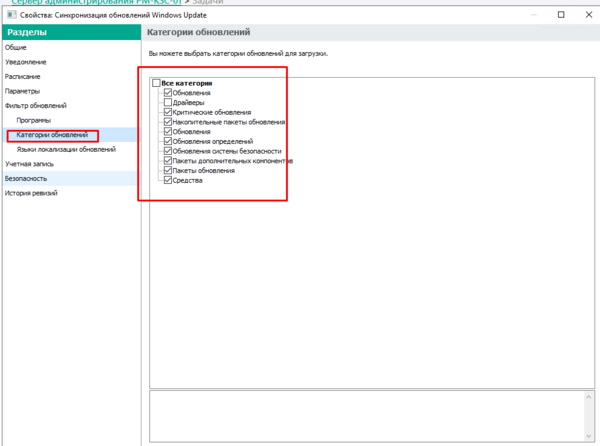Open the Фильтр обновлений section
600x446 pixels.
coord(72,106)
